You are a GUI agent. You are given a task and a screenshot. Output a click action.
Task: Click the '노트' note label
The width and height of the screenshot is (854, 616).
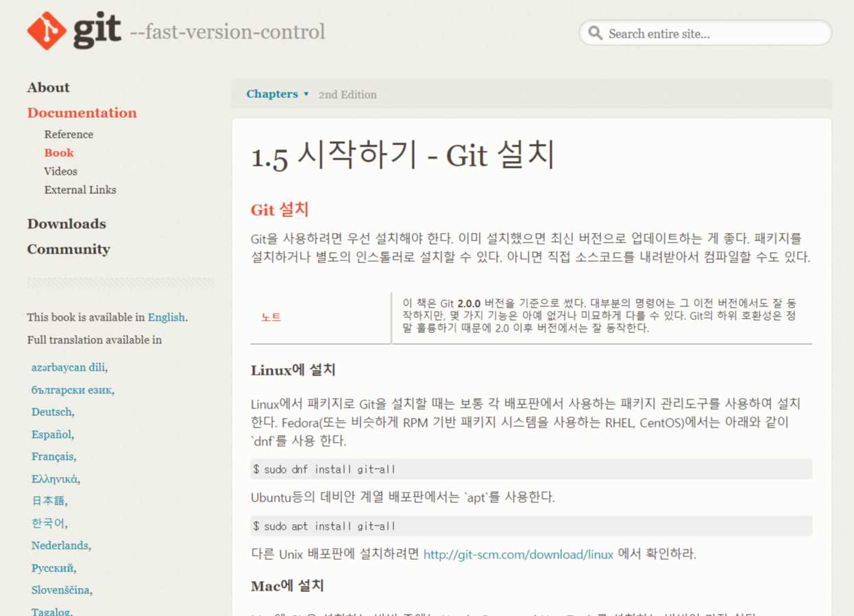point(271,317)
